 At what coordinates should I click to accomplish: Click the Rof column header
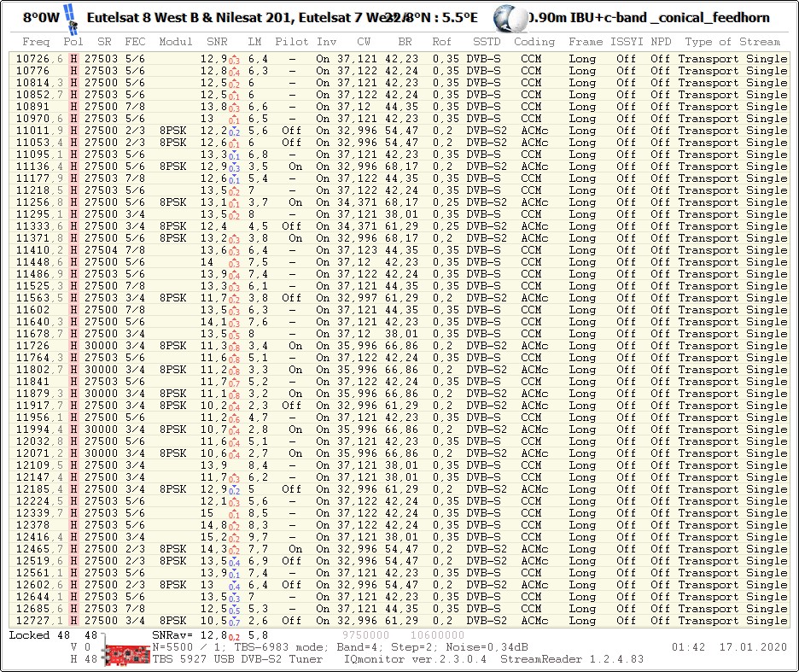(442, 42)
